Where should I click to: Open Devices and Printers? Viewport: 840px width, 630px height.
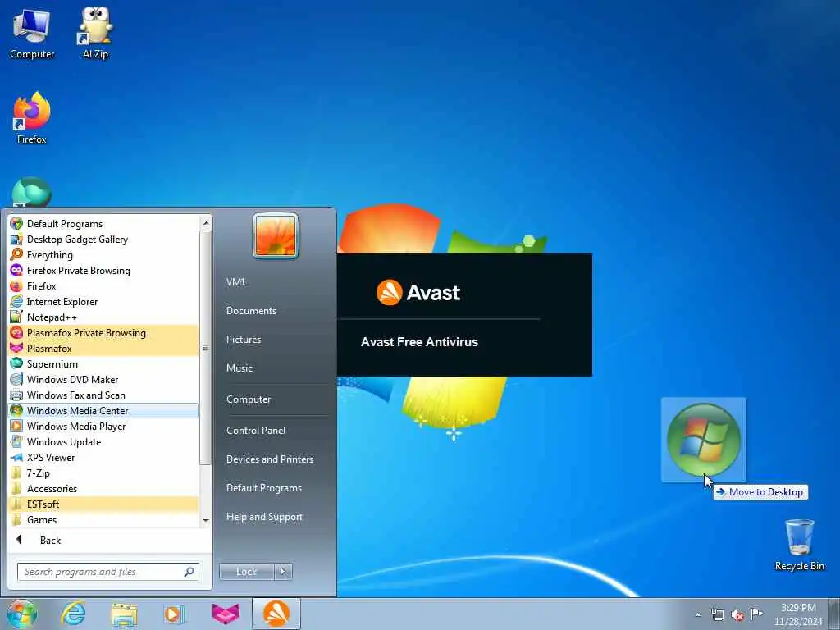click(269, 459)
